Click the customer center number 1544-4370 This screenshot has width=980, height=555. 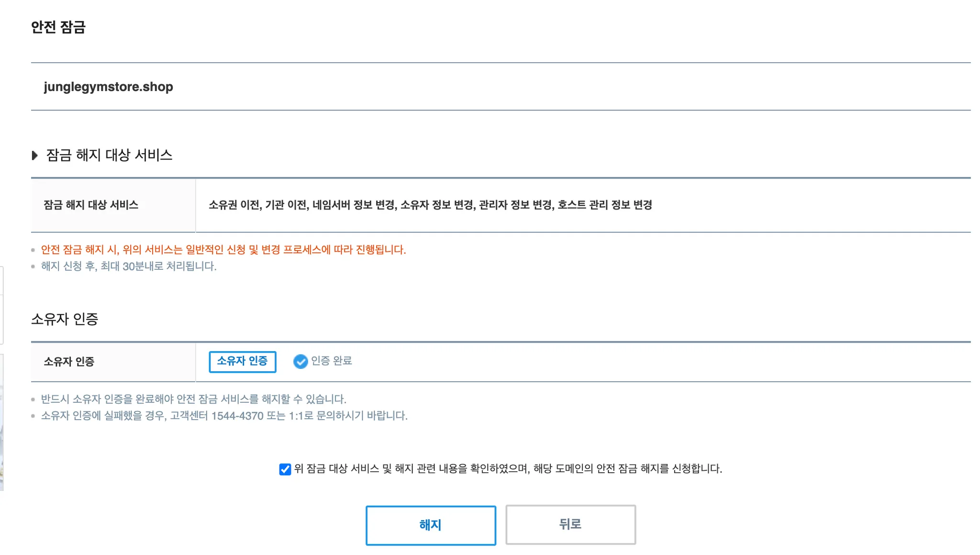pyautogui.click(x=237, y=416)
